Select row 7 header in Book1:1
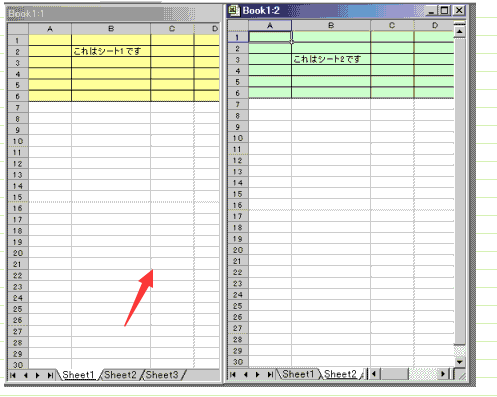The height and width of the screenshot is (397, 497). (18, 108)
